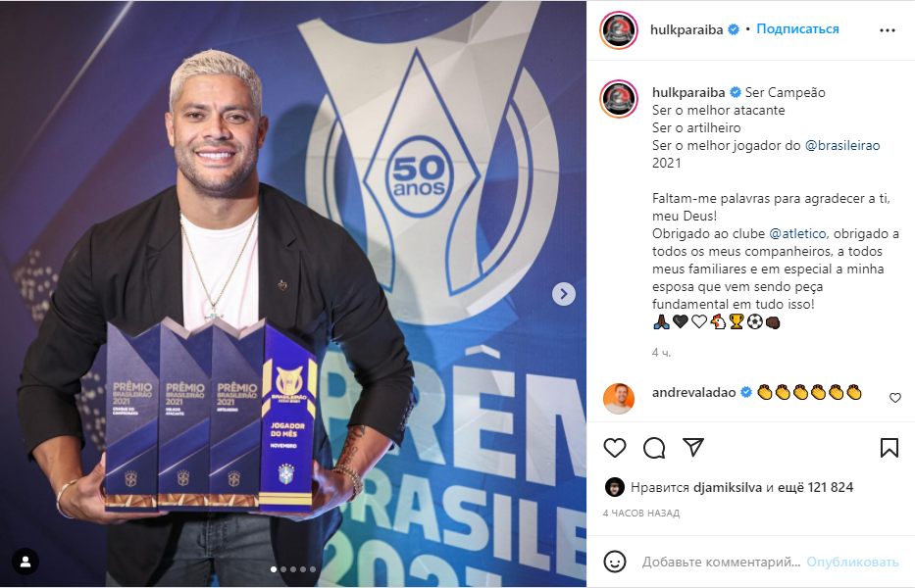Open @brasileirao mention link
Image resolution: width=915 pixels, height=588 pixels.
pos(842,145)
